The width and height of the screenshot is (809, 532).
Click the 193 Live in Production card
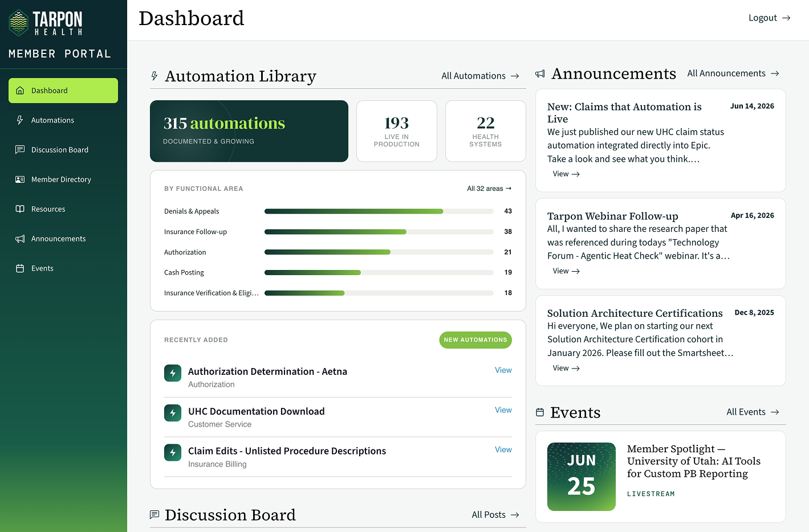click(x=397, y=131)
